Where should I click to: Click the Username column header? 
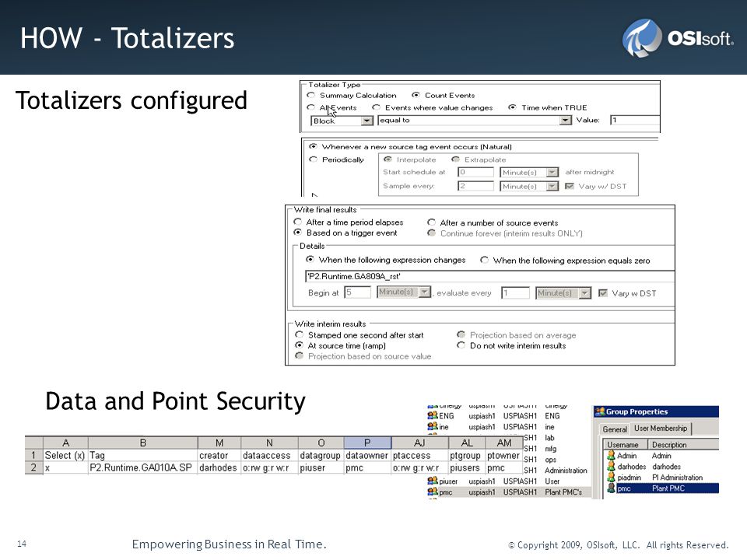625,445
